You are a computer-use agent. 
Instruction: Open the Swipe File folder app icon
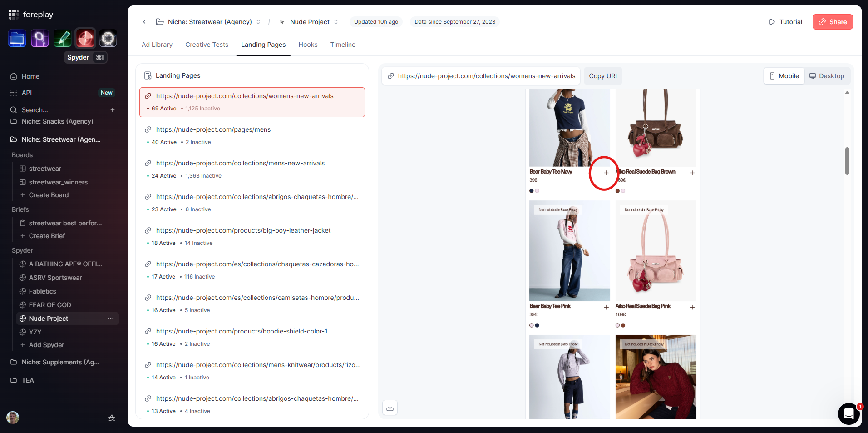17,39
